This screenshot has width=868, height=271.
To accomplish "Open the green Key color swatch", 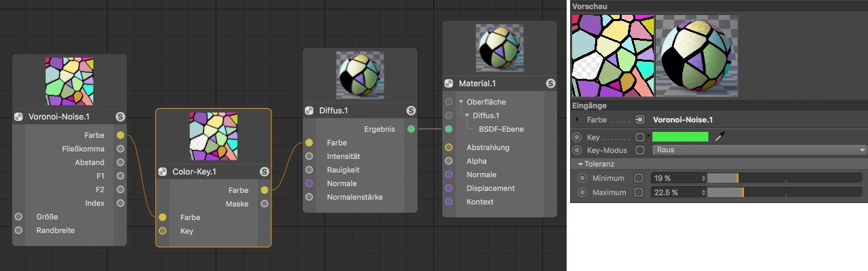I will tap(680, 137).
